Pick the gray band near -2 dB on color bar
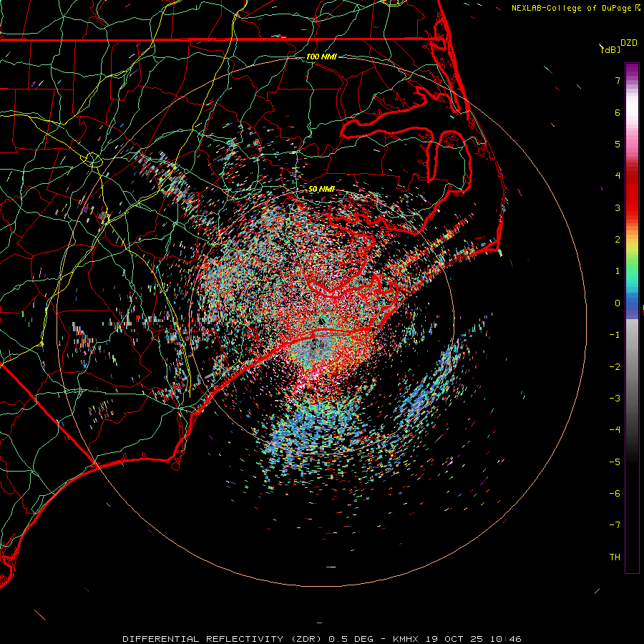This screenshot has height=644, width=644. [632, 366]
